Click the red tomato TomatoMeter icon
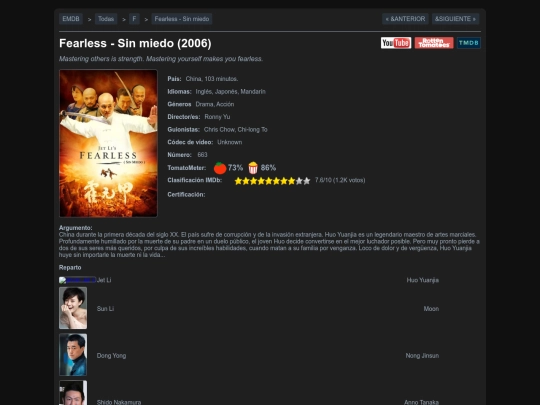This screenshot has height=405, width=540. click(x=220, y=168)
